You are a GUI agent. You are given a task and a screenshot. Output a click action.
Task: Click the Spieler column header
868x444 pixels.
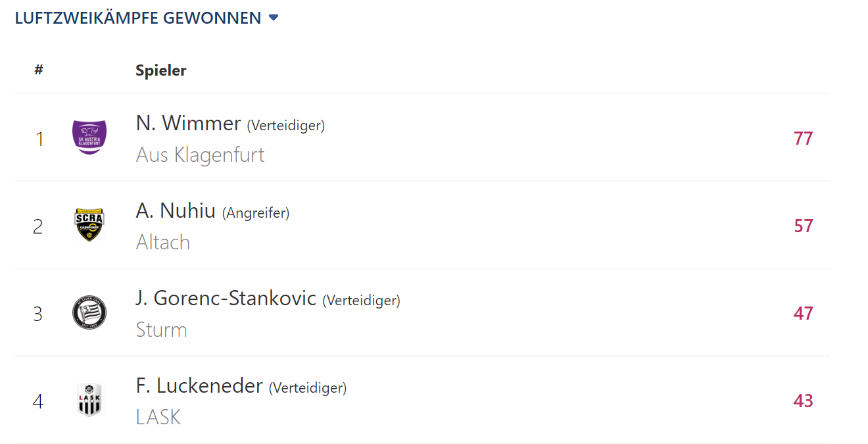pos(161,70)
